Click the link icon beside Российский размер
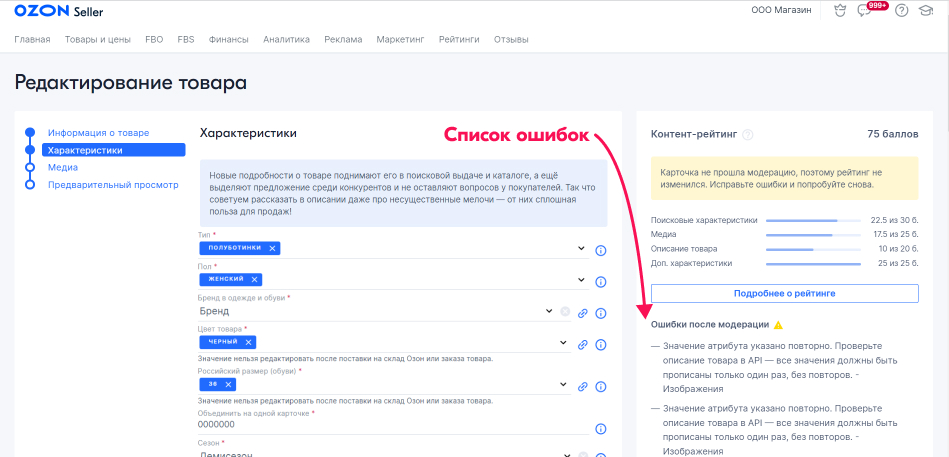 point(583,386)
